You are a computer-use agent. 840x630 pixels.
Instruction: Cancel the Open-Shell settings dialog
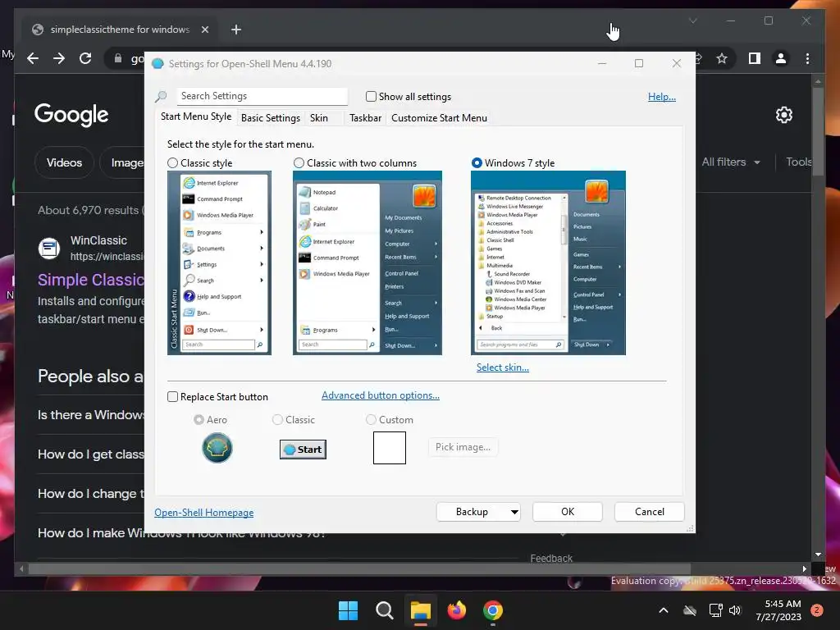coord(650,512)
